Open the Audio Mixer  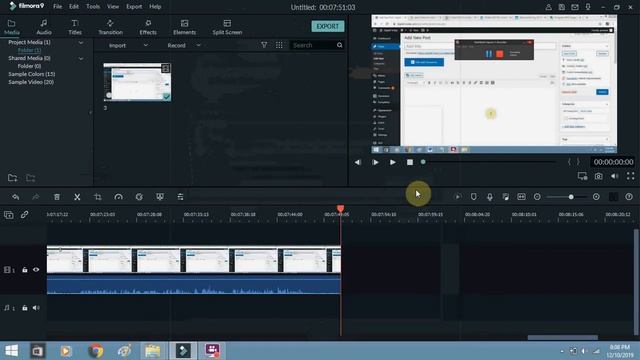pos(506,197)
